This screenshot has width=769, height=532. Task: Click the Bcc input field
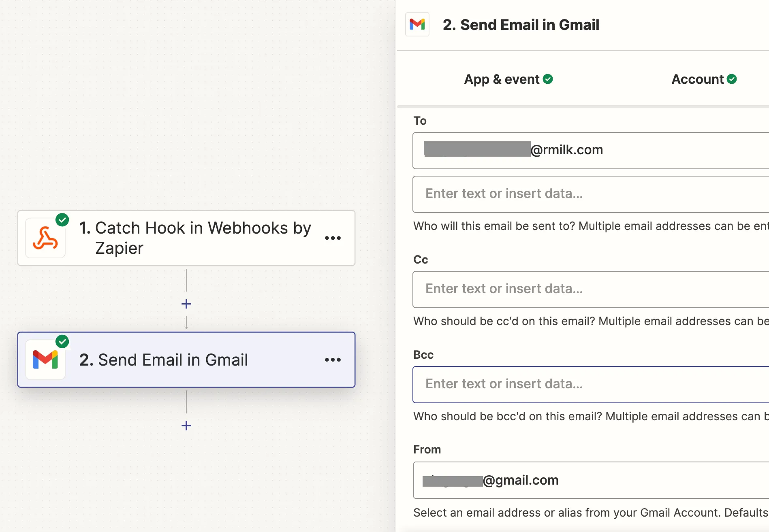pyautogui.click(x=591, y=384)
